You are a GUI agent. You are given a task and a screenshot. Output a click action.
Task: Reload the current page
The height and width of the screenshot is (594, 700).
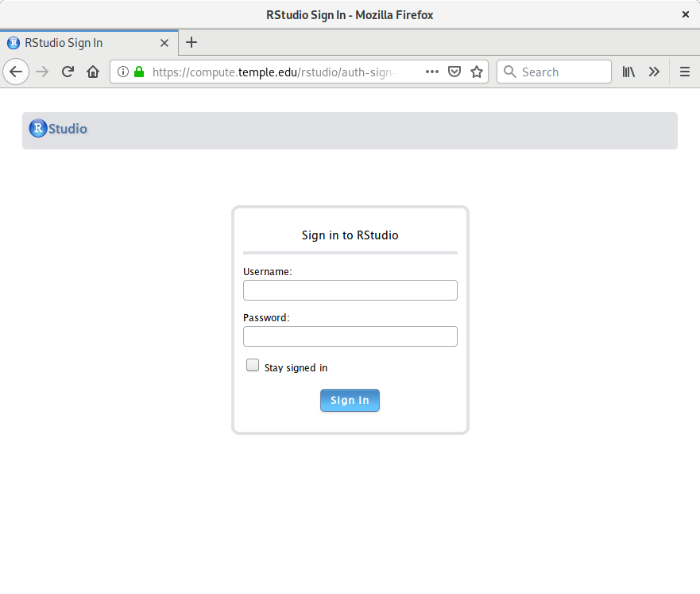(x=68, y=72)
